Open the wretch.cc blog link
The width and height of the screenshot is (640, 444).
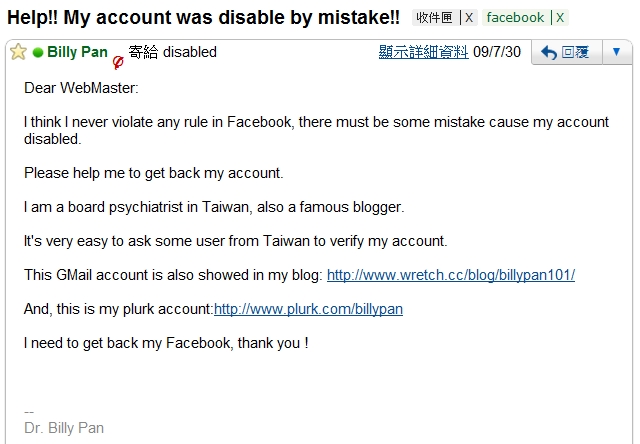point(451,275)
